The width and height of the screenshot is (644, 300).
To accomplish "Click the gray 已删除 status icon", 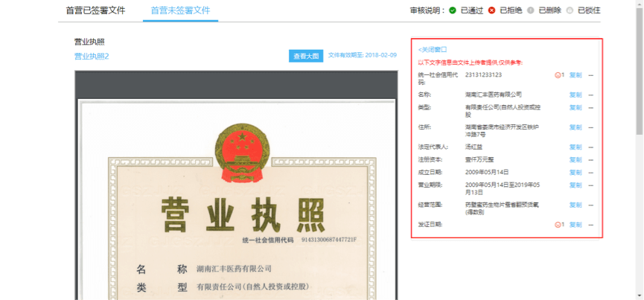I will [x=530, y=10].
